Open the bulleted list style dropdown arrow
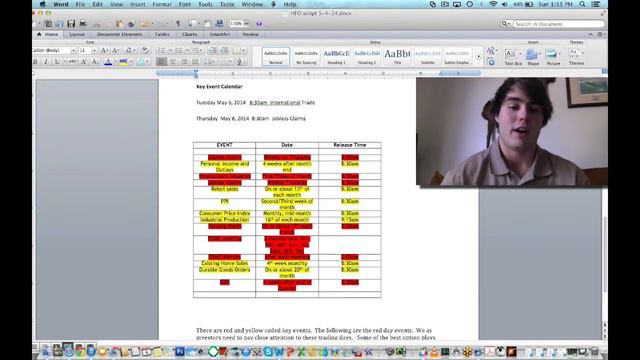The image size is (640, 360). pos(170,50)
